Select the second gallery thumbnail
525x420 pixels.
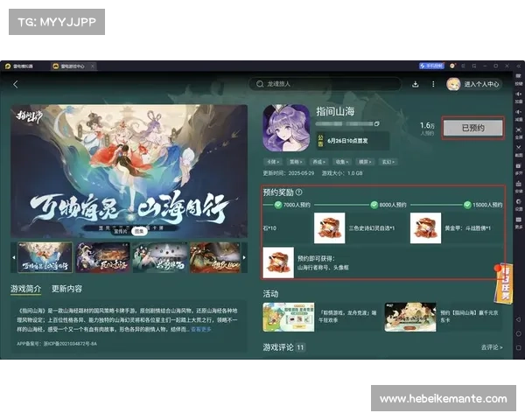click(102, 257)
